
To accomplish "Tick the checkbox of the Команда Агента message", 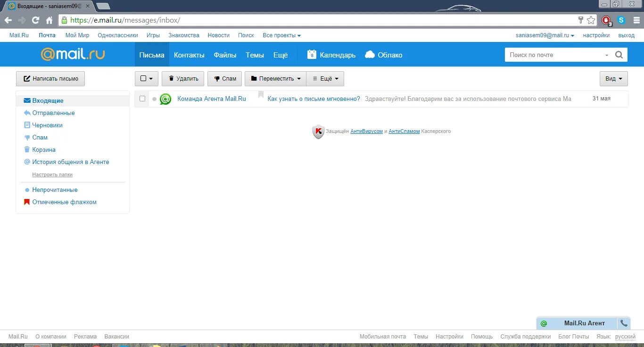I will [x=142, y=99].
